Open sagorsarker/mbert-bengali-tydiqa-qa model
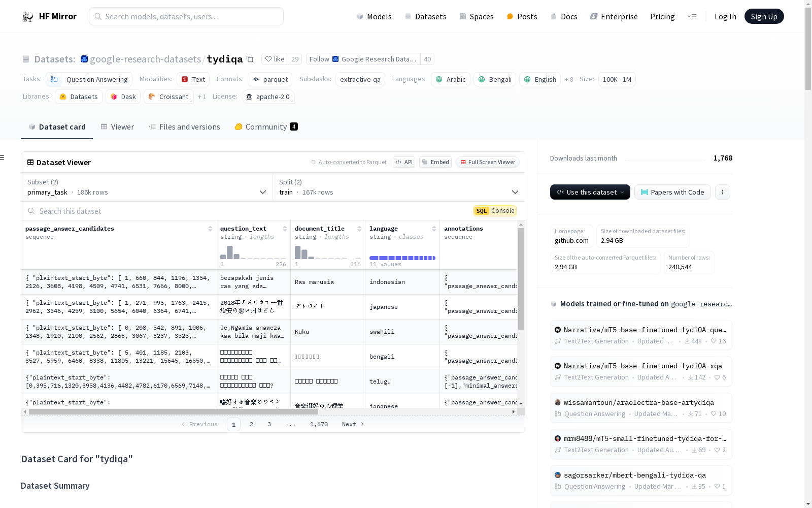812x508 pixels. [641, 481]
